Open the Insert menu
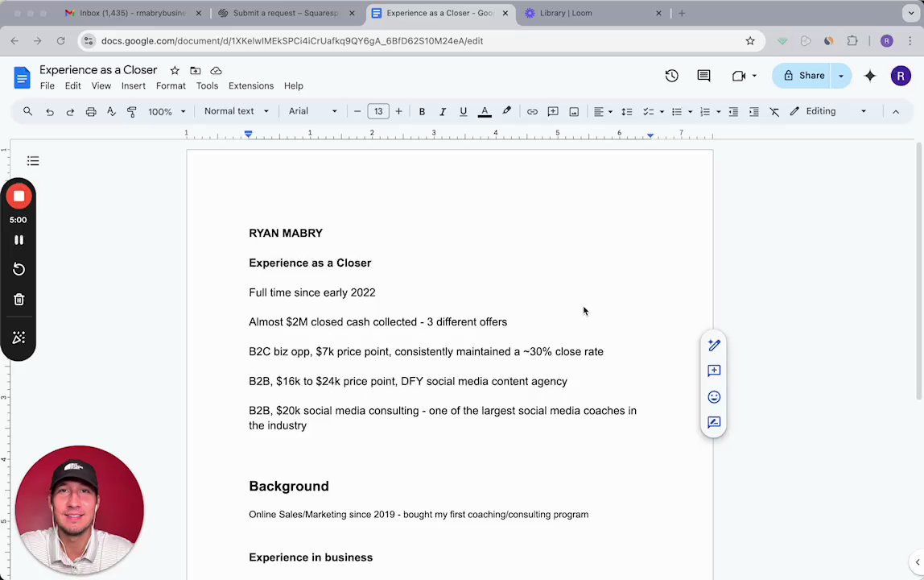 tap(134, 85)
